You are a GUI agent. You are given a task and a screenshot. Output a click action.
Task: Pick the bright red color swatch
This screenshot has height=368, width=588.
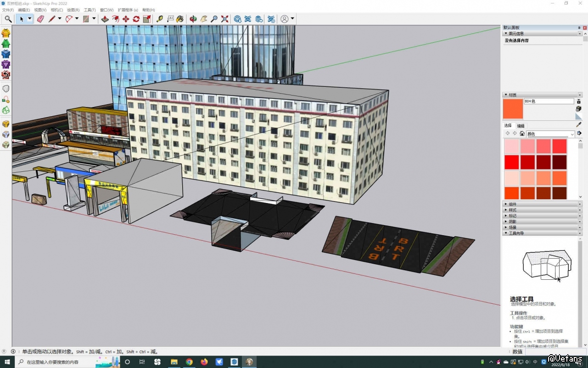point(511,162)
